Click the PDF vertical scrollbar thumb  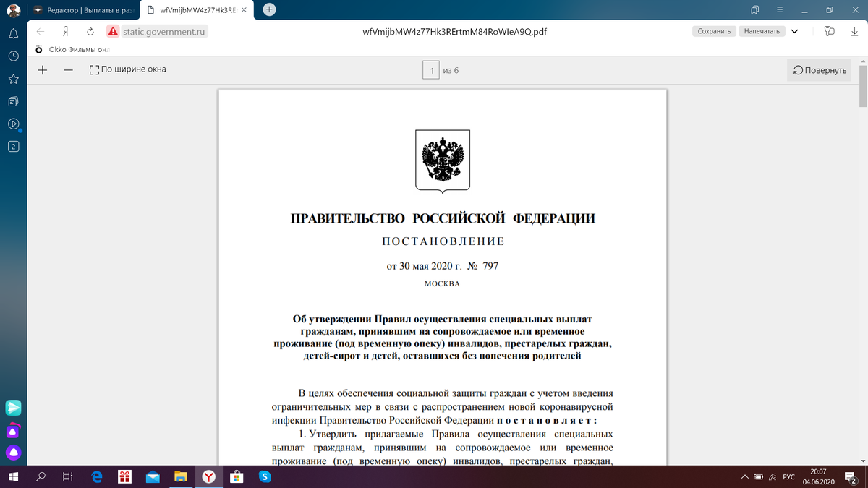click(864, 87)
